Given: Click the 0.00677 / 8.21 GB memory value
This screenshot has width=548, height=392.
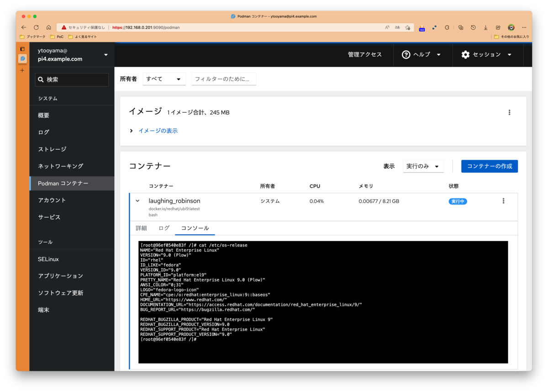Looking at the screenshot, I should click(x=379, y=201).
